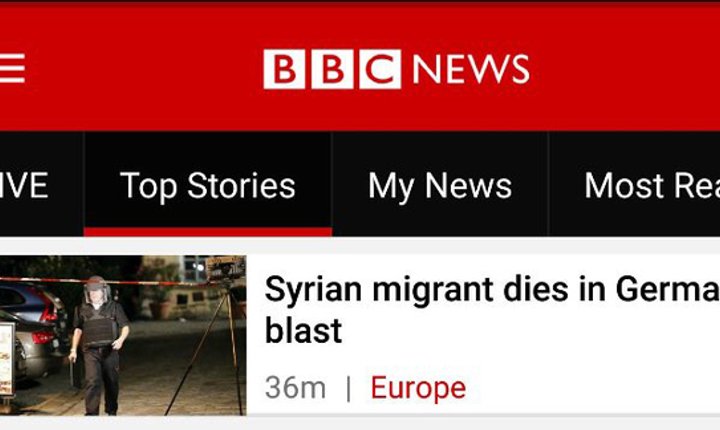Open the Syrian migrant dies headline
The height and width of the screenshot is (430, 720).
coord(492,310)
